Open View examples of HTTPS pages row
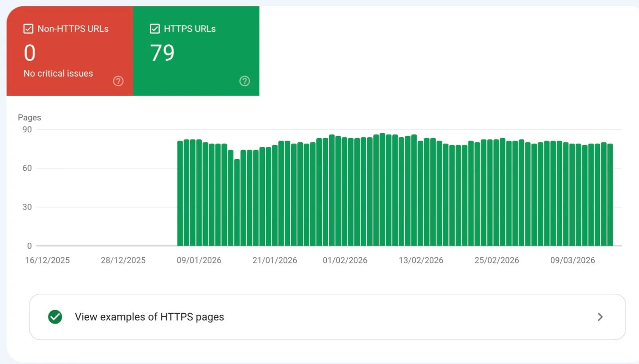The width and height of the screenshot is (639, 364). tap(327, 317)
